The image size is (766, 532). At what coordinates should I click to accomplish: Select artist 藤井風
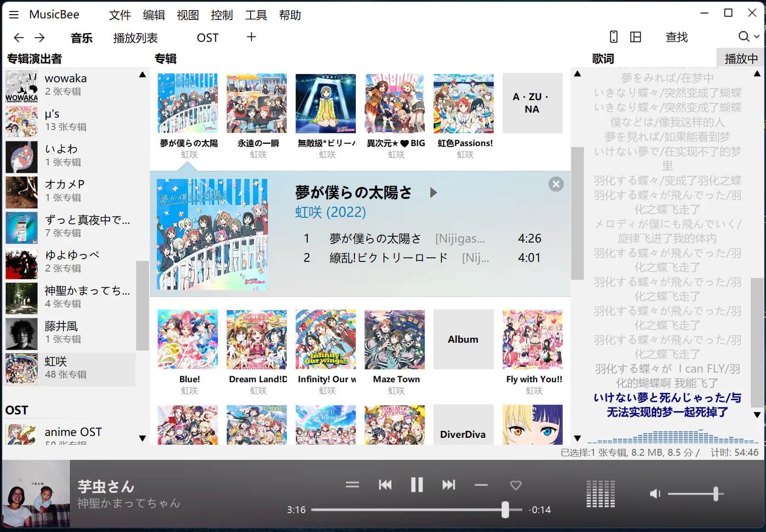pos(70,333)
